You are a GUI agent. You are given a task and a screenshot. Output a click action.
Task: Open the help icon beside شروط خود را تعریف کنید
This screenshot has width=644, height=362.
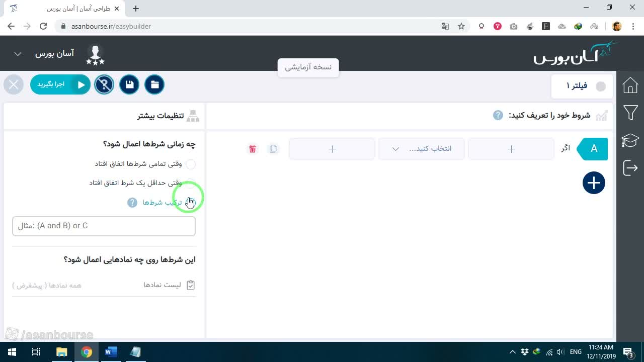[498, 115]
